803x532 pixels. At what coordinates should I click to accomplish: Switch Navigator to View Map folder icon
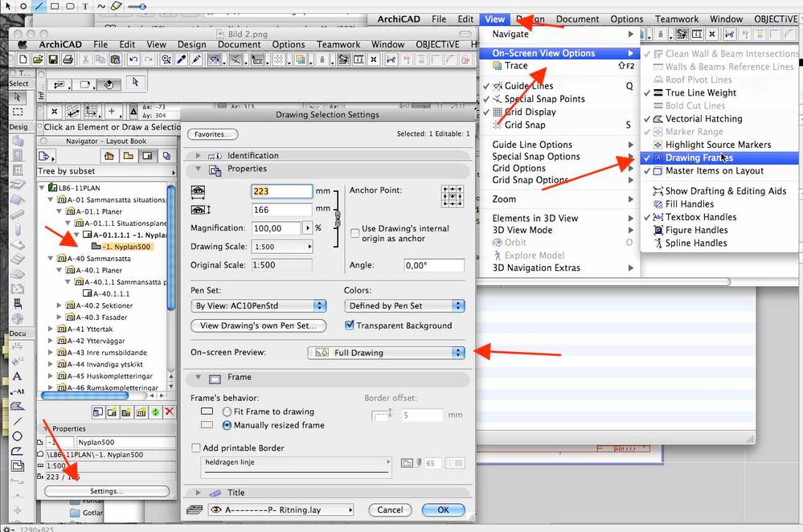click(128, 156)
